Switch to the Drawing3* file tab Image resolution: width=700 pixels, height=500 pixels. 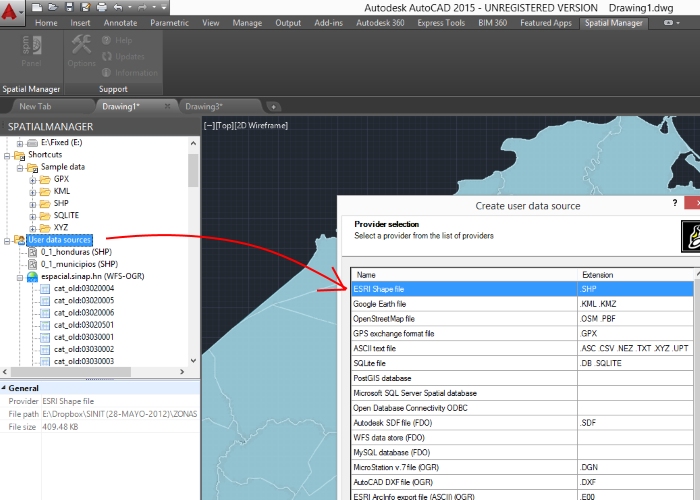tap(204, 107)
